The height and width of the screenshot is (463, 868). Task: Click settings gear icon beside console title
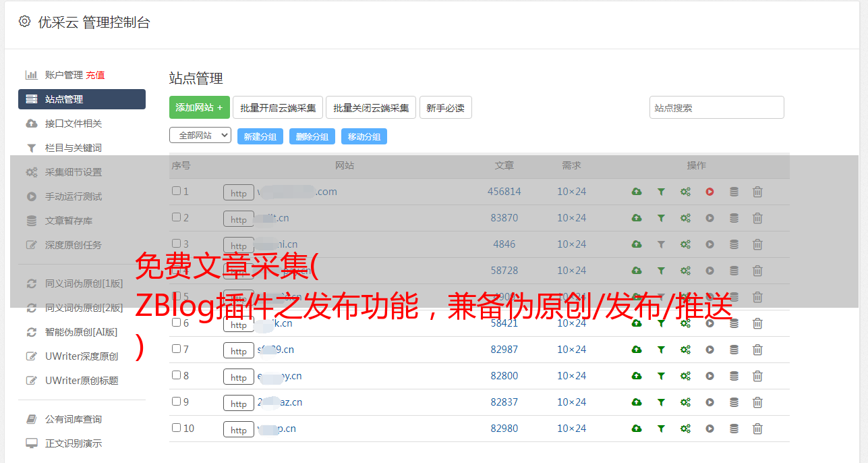tap(25, 22)
